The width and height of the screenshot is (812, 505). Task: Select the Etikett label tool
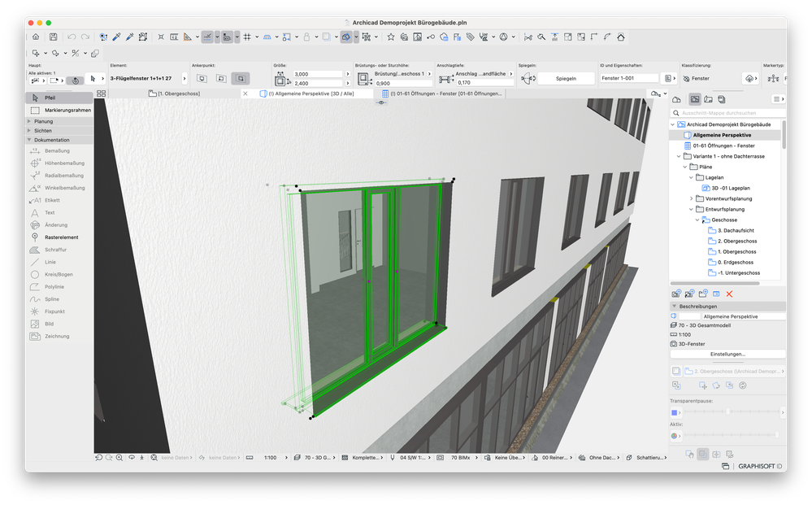[x=52, y=200]
